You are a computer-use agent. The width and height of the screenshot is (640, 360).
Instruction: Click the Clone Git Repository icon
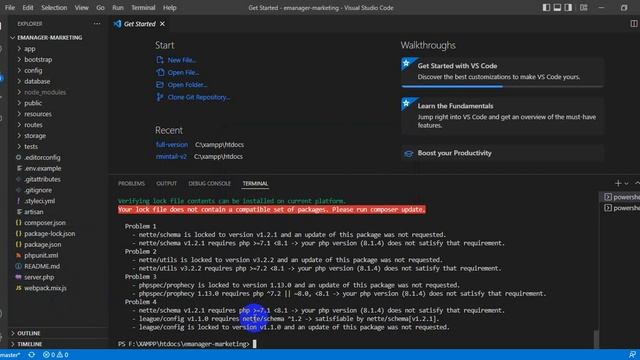point(160,97)
